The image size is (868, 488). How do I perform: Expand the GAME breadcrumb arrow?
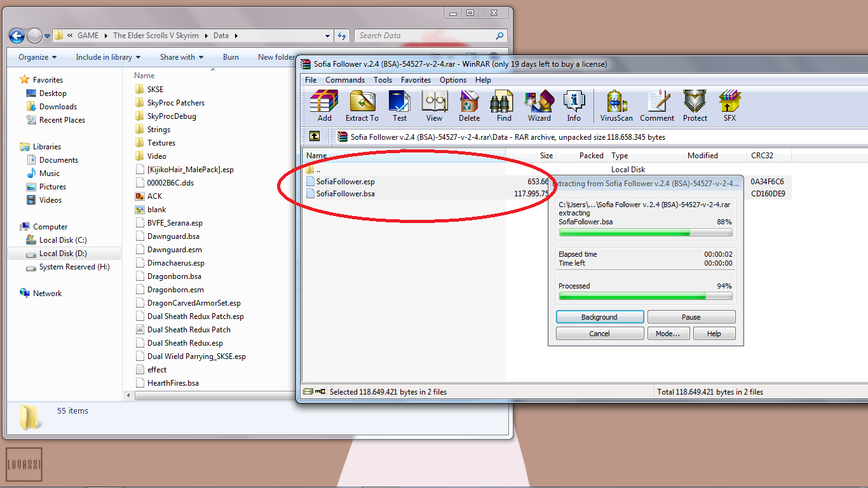[106, 36]
